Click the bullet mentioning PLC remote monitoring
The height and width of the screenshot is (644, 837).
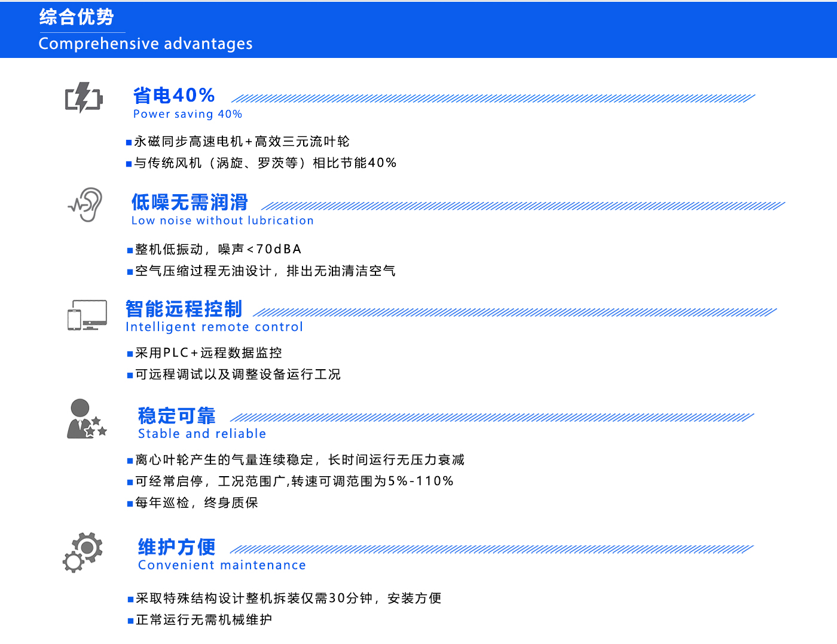point(208,353)
